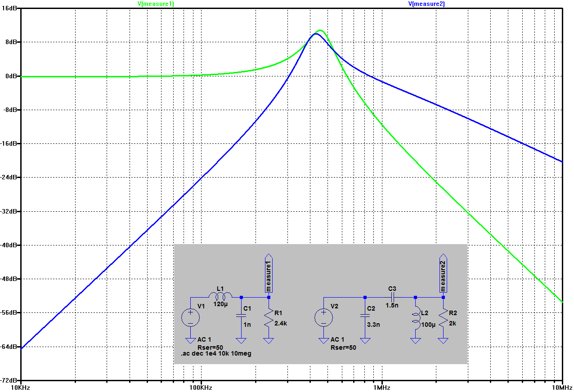
Task: Click the measure2 net label flag
Action: (444, 274)
